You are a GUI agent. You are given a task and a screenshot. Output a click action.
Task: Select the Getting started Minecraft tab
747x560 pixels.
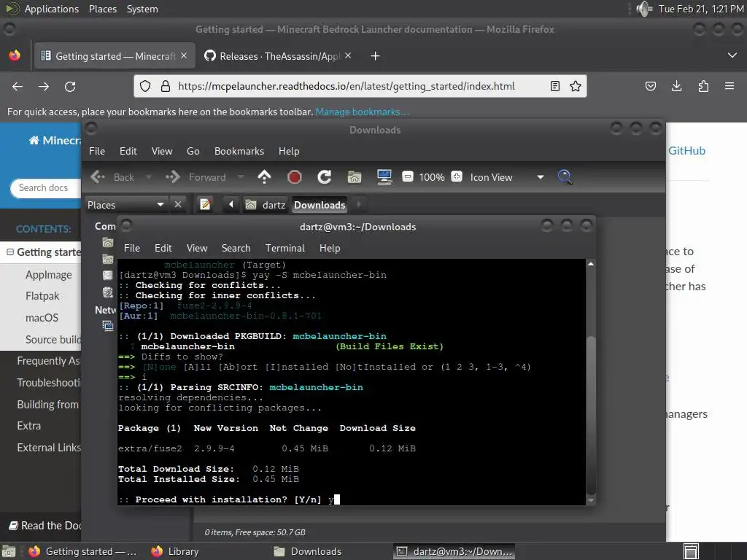coord(113,56)
